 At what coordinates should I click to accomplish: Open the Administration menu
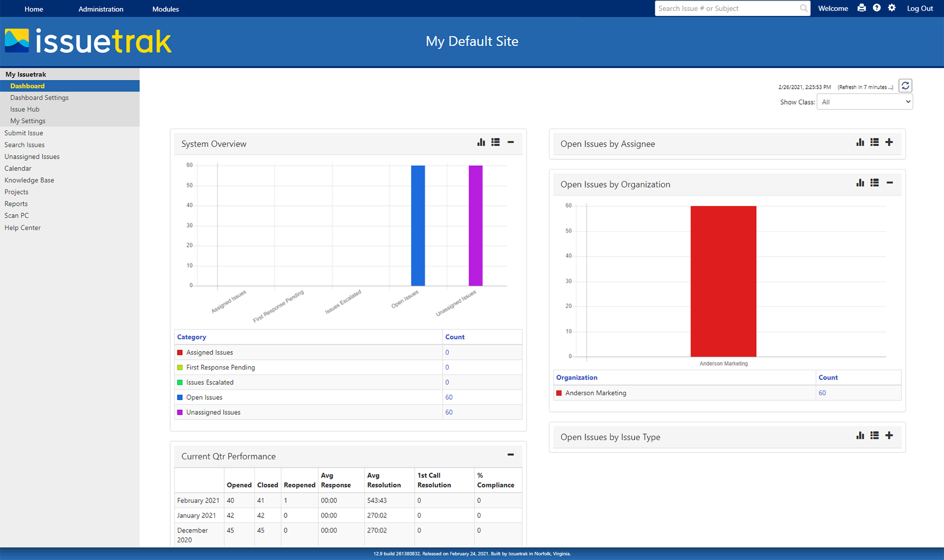pos(101,8)
